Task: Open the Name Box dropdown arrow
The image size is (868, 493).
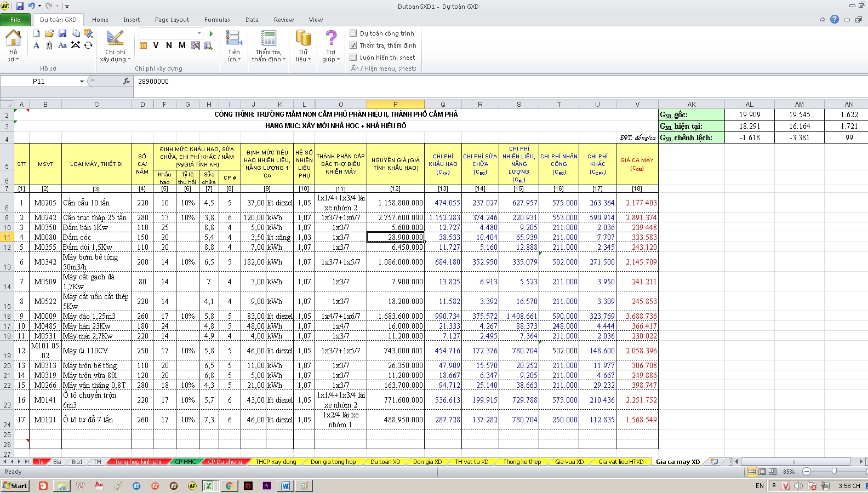Action: tap(82, 82)
